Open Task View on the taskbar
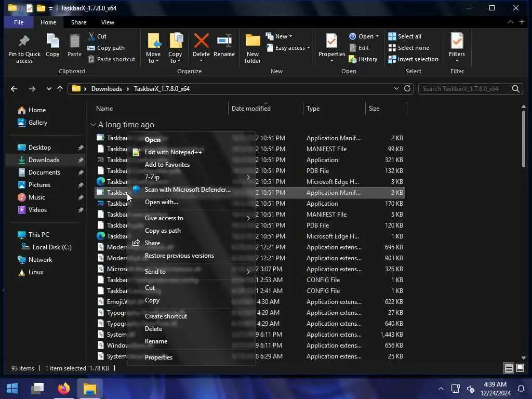 pos(37,389)
